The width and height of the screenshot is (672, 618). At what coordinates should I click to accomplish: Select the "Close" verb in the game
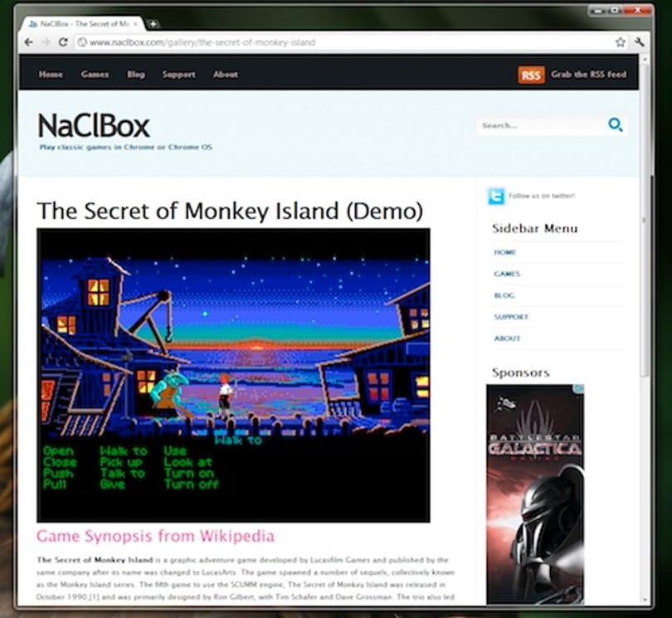pyautogui.click(x=60, y=462)
